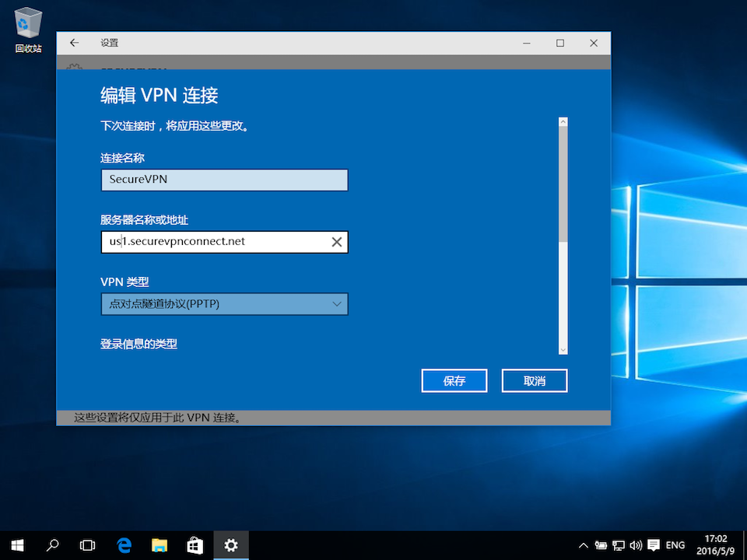The image size is (747, 560).
Task: Maximize the Settings window
Action: tap(560, 43)
